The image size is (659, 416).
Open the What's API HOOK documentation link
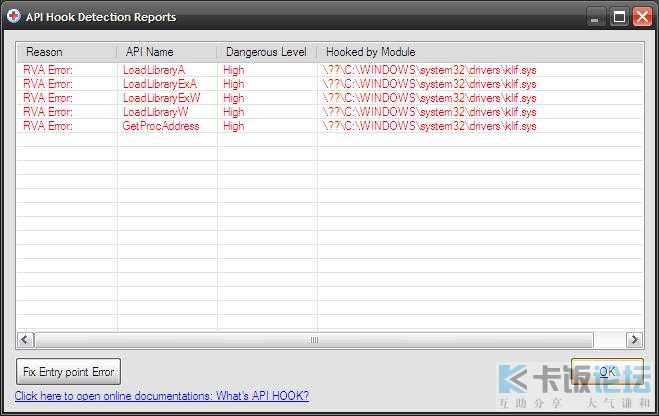coord(162,396)
